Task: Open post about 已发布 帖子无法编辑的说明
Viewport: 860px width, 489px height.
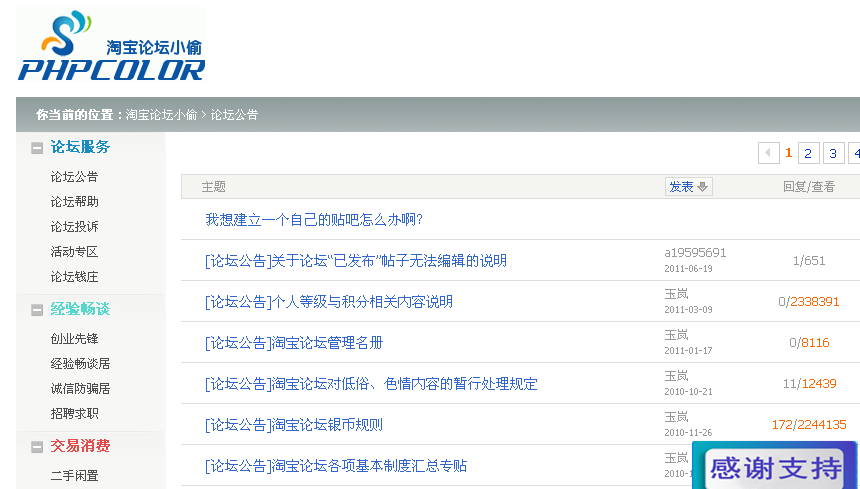Action: point(355,261)
